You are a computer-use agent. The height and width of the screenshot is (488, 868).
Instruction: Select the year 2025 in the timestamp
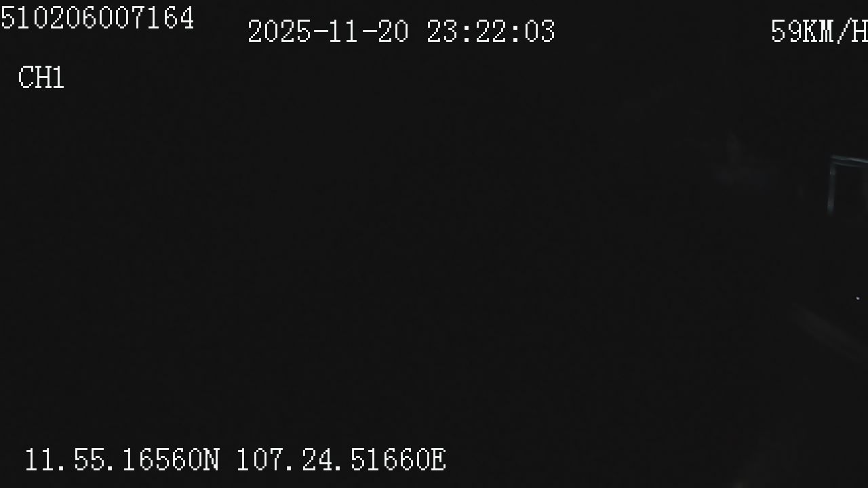tap(279, 32)
